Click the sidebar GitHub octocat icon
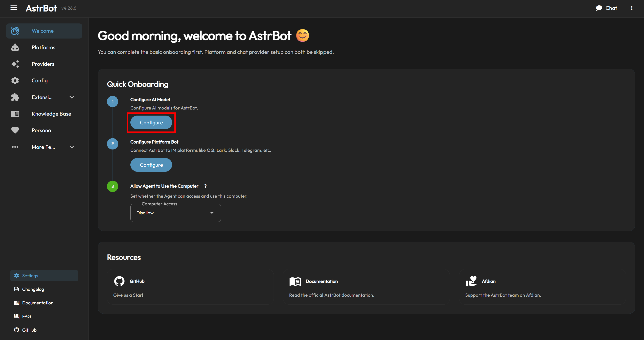The height and width of the screenshot is (340, 644). pos(17,330)
